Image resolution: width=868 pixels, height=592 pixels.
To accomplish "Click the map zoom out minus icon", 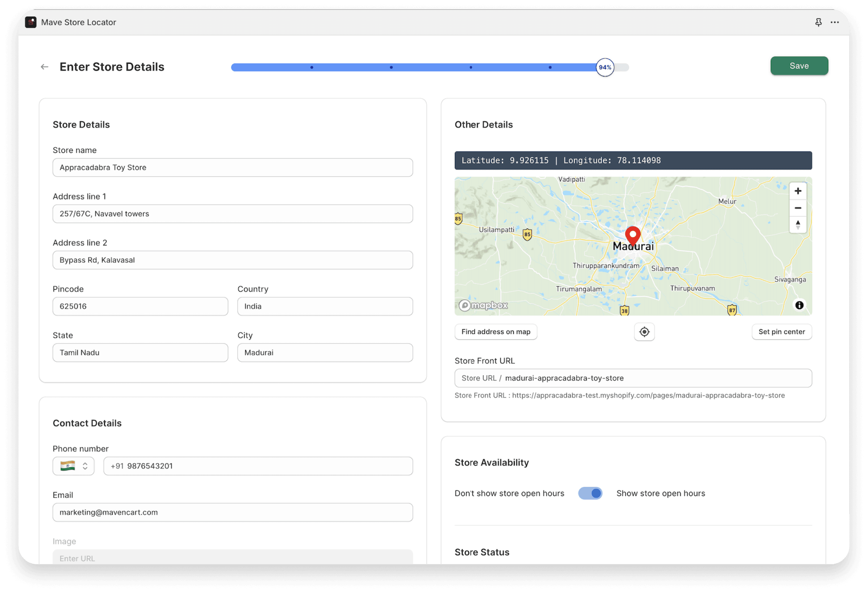I will (x=797, y=207).
